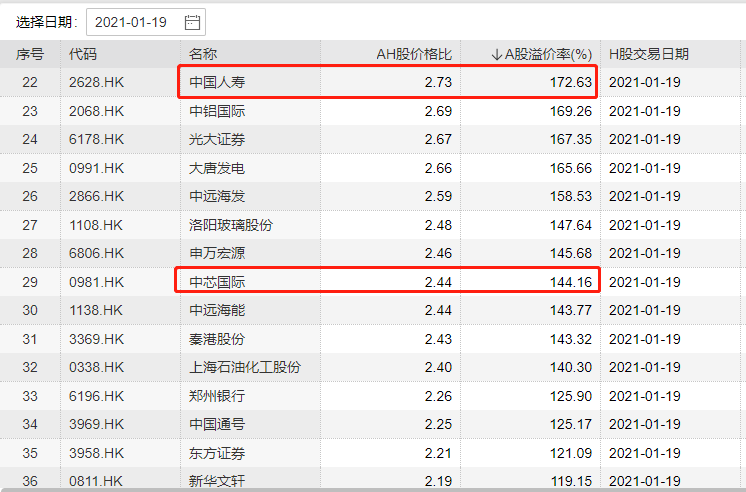
Task: Click AH price ratio value 2.40
Action: [438, 367]
